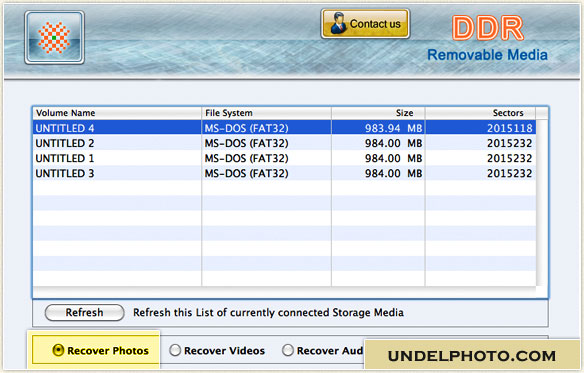Sort by the Size column header
584x373 pixels.
click(378, 113)
